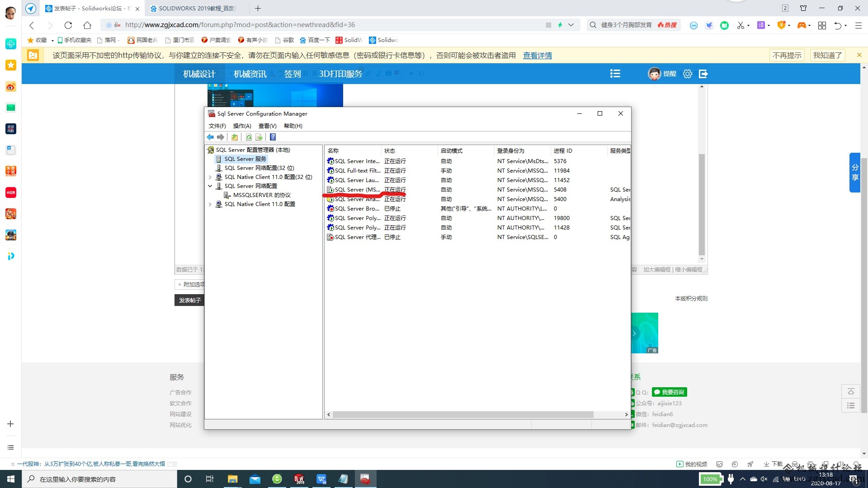Open the 百度一下 bookmark
This screenshot has width=868, height=488.
coord(315,40)
